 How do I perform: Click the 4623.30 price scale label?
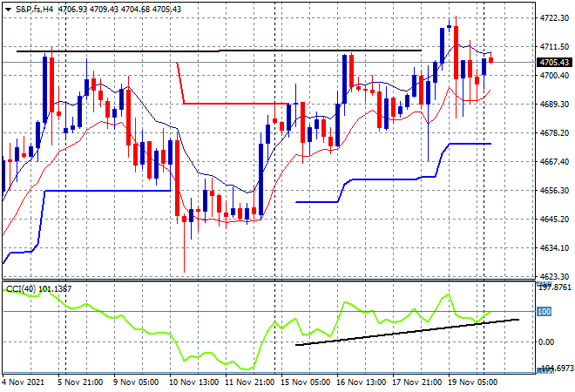click(554, 276)
